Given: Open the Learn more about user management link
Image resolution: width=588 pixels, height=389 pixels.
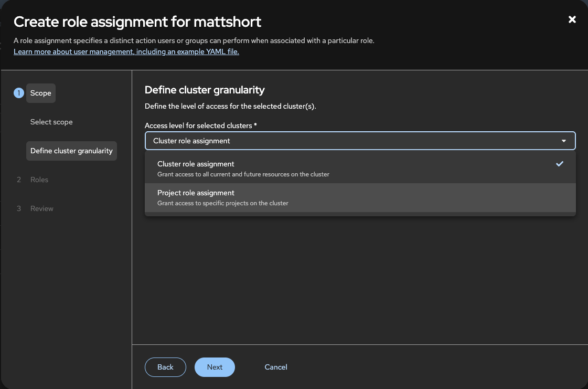Looking at the screenshot, I should 126,51.
